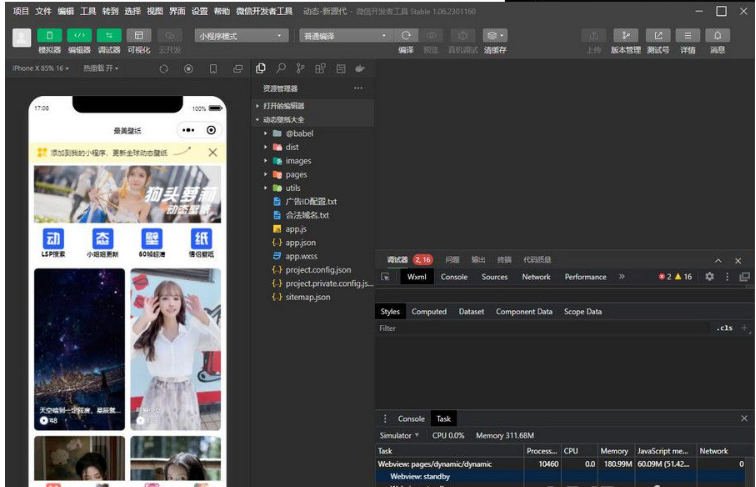Open the 工具 menu in menu bar
The image size is (756, 487).
88,11
